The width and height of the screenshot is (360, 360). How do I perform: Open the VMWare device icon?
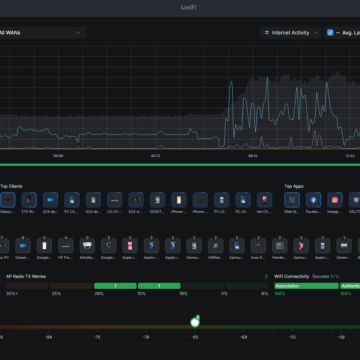pyautogui.click(x=216, y=246)
